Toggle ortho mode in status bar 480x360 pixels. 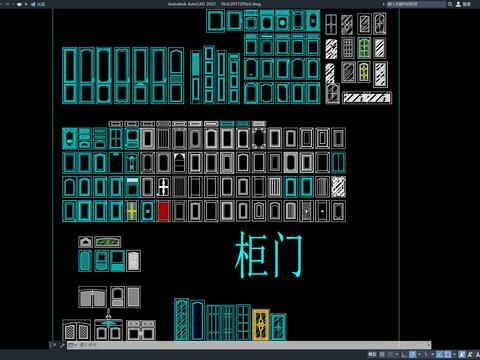[404, 354]
